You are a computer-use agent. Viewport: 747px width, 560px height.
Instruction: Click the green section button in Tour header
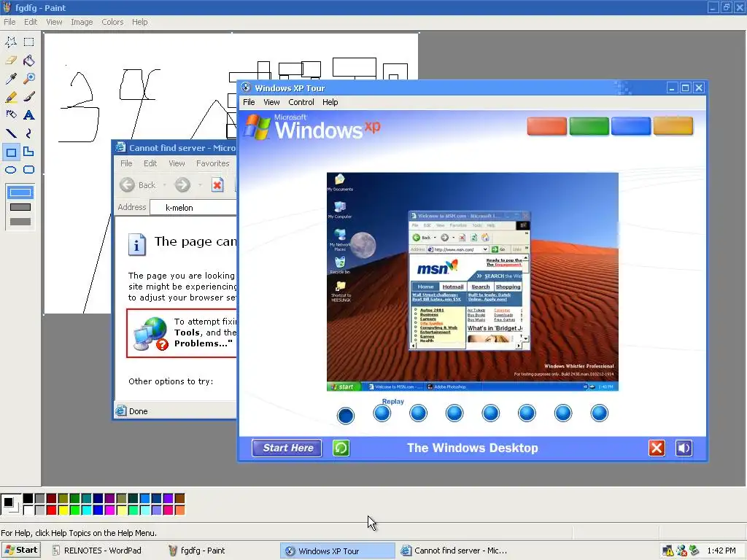coord(589,126)
